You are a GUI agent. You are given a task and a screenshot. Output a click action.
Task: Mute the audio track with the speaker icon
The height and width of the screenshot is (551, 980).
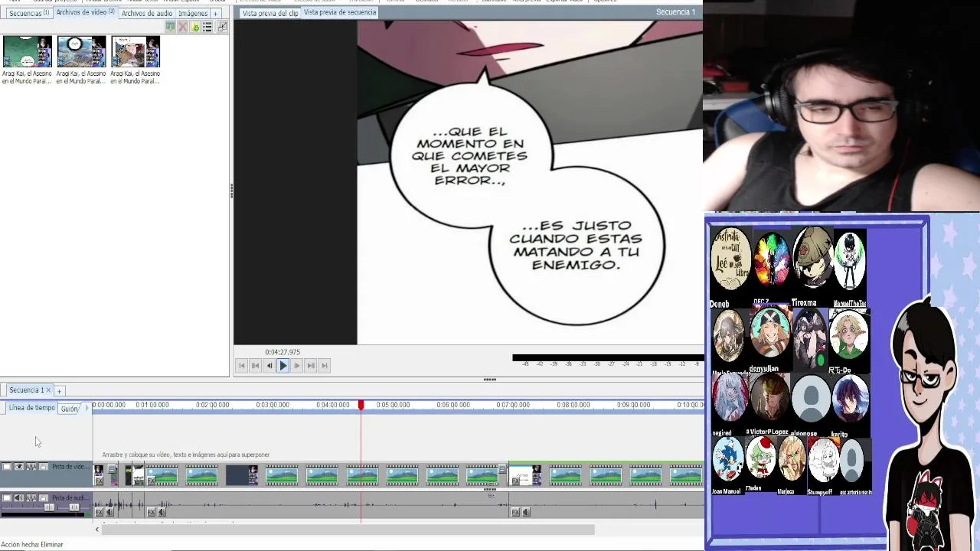click(x=19, y=498)
